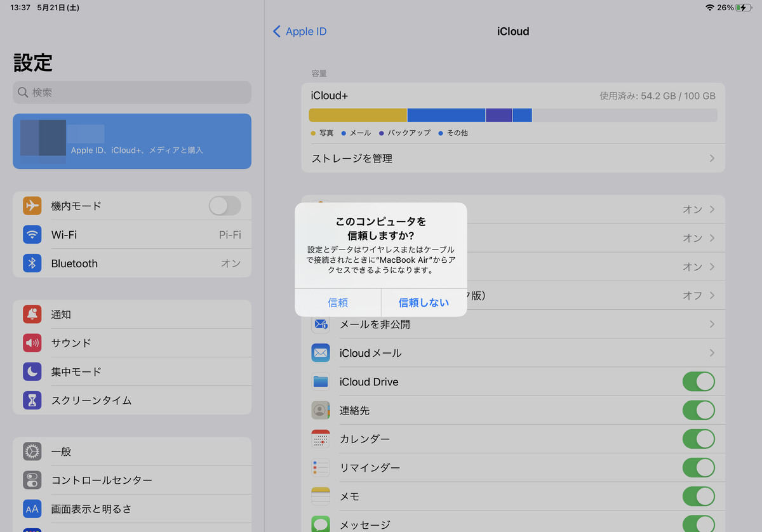Screen dimensions: 762x532
Task: Tap the リマインダー list icon
Action: point(321,468)
